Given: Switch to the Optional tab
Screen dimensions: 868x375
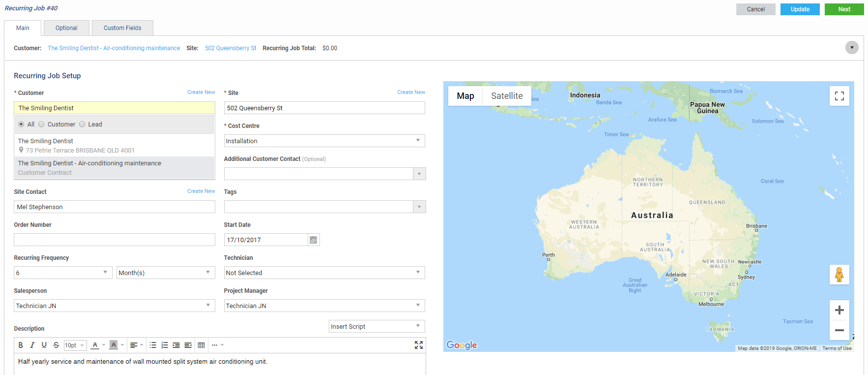Looking at the screenshot, I should tap(66, 28).
